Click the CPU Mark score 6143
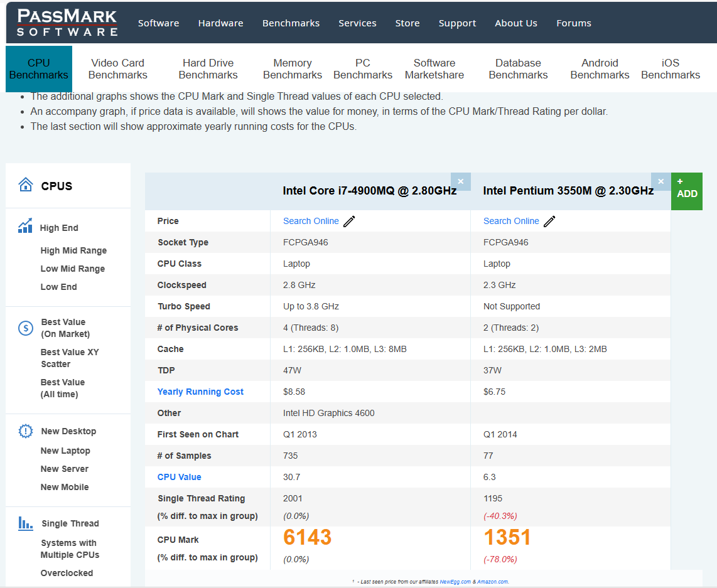 point(307,537)
